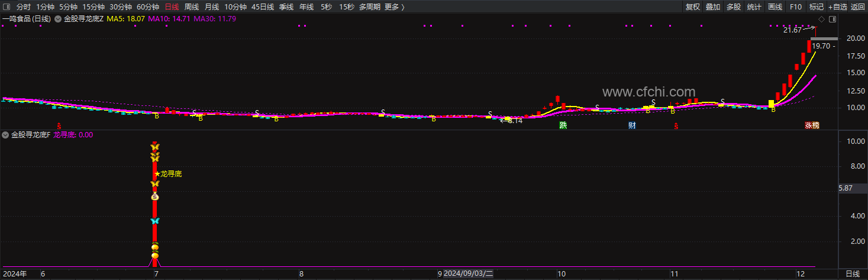868x280 pixels.
Task: Click 5.87 value on indicator axis
Action: point(847,188)
